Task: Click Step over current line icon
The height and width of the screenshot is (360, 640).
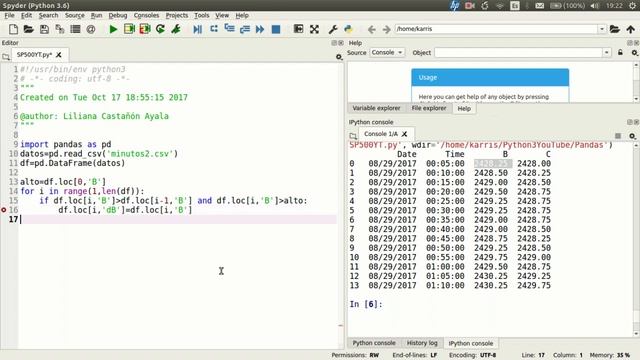Action: pos(213,29)
